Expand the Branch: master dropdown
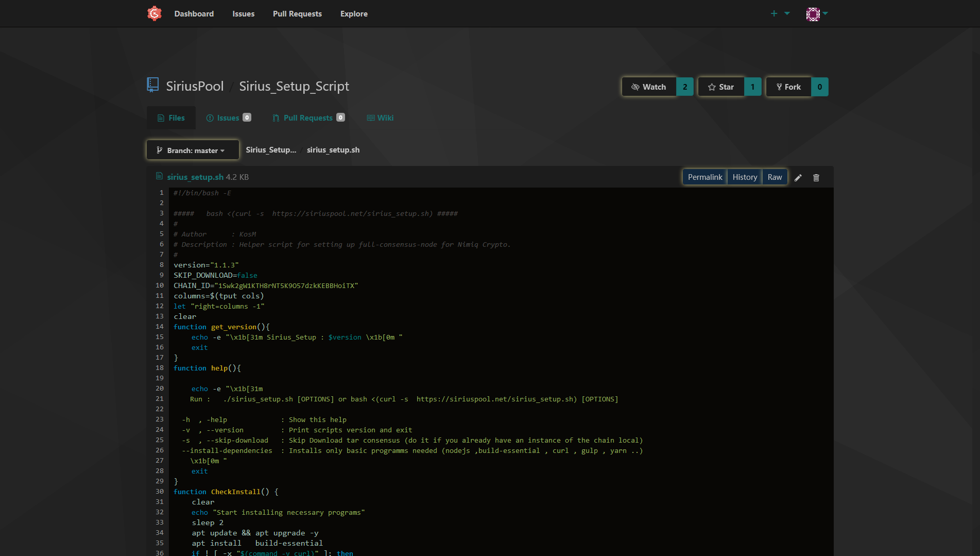The width and height of the screenshot is (980, 556). 193,150
